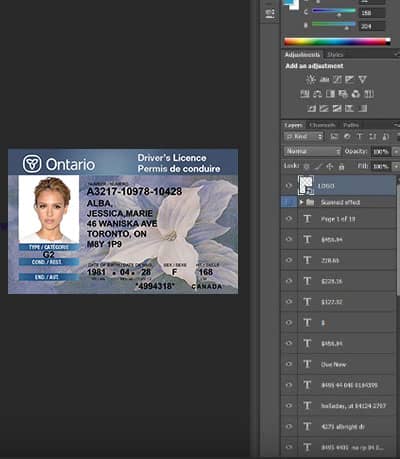Switch to the Channels tab

[322, 125]
